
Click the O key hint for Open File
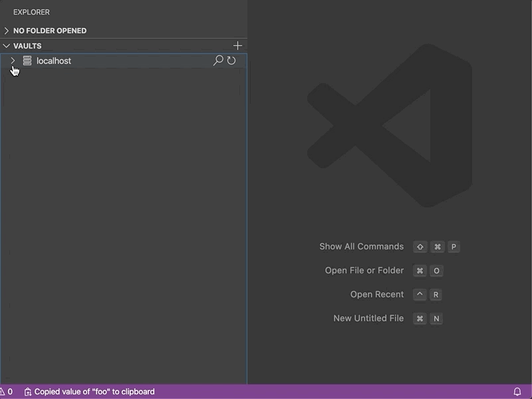tap(436, 271)
